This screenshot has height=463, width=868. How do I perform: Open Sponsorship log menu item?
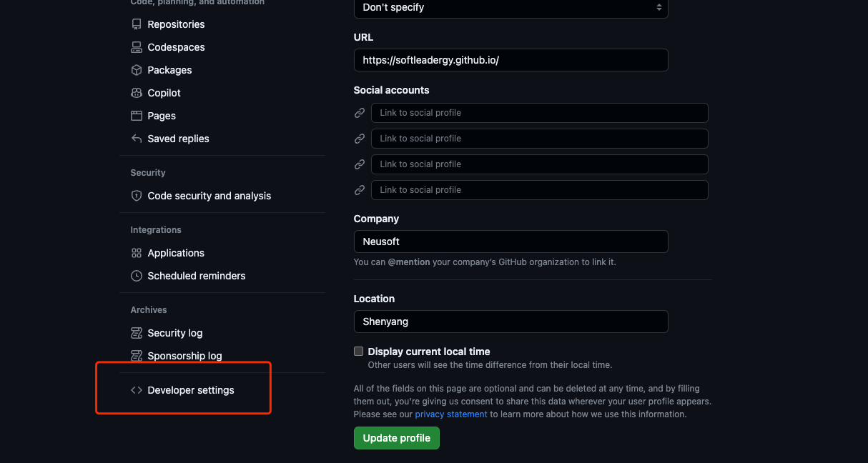(184, 356)
